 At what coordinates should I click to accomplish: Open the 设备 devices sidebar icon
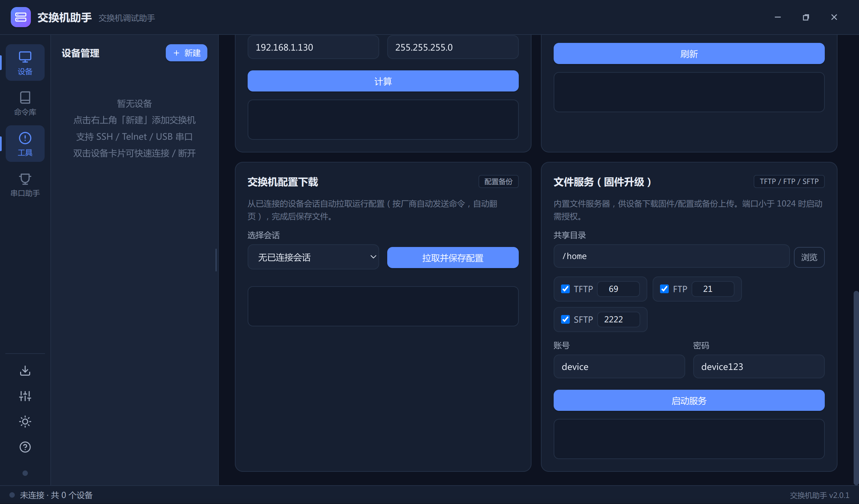25,62
